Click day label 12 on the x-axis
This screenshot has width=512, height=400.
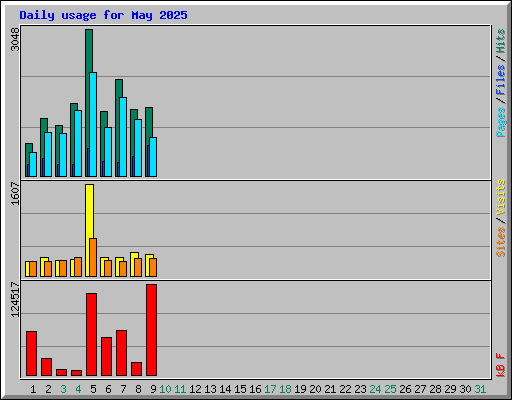(195, 389)
